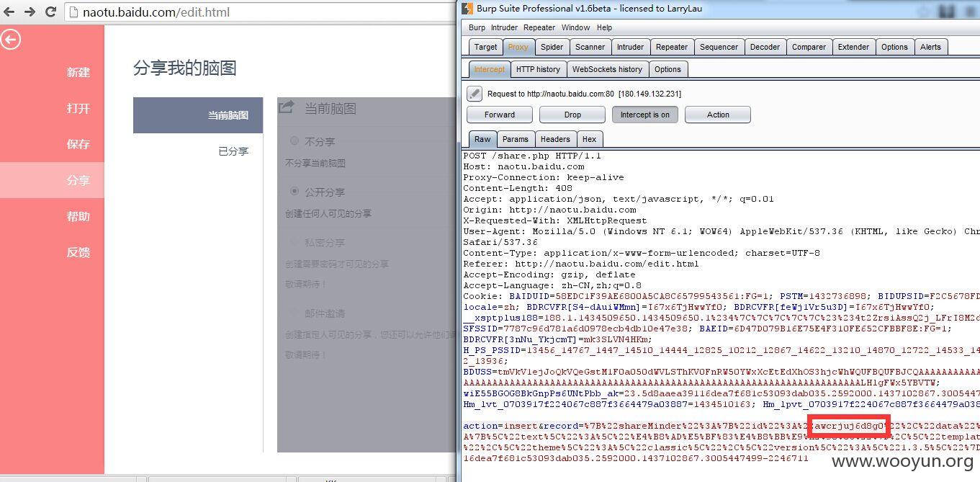
Task: Click the Host: naotu.baidu.com header line
Action: [x=523, y=166]
